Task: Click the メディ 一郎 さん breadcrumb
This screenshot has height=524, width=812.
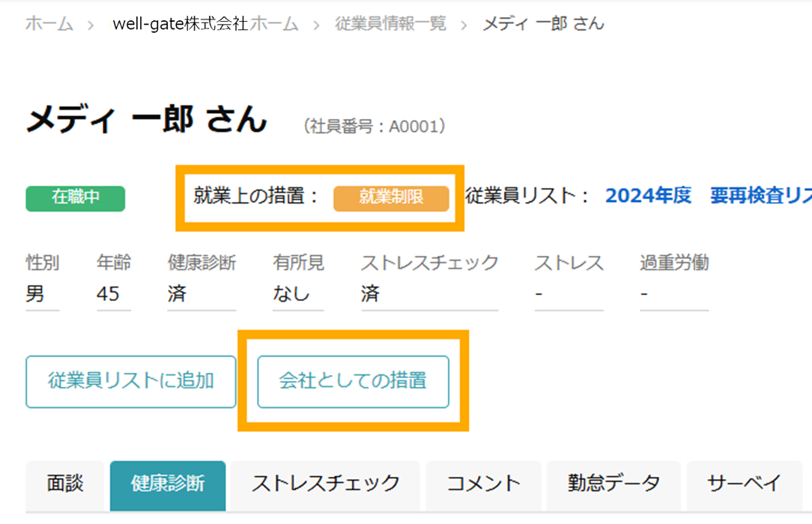Action: (543, 24)
